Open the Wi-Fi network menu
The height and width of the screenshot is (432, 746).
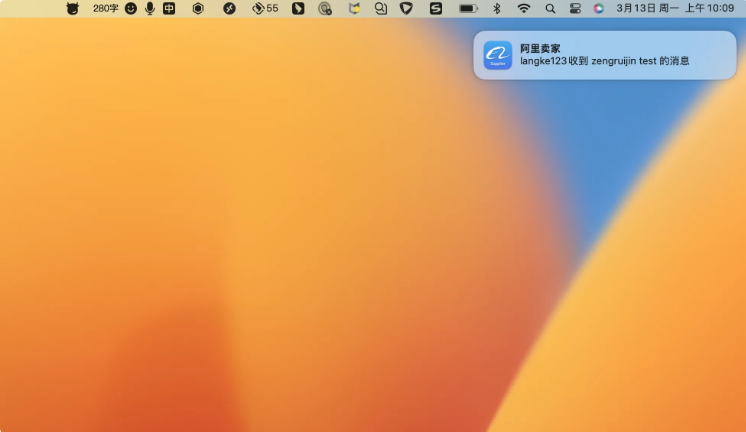coord(524,8)
